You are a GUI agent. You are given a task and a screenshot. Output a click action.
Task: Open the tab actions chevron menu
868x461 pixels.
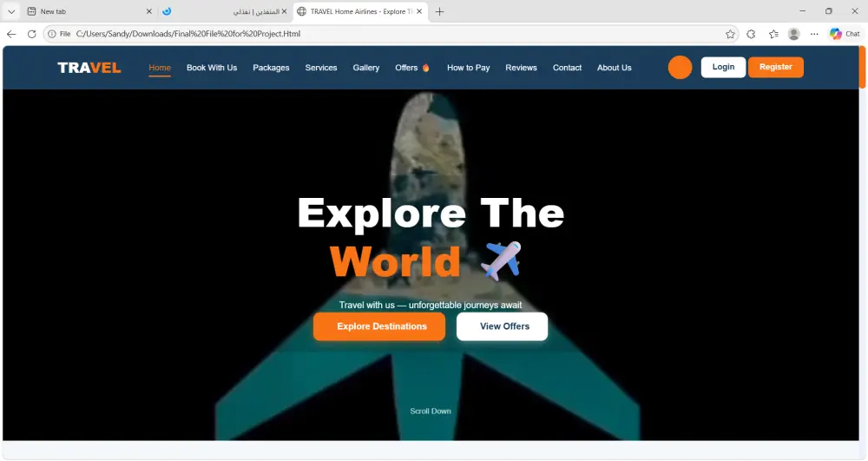coord(11,11)
